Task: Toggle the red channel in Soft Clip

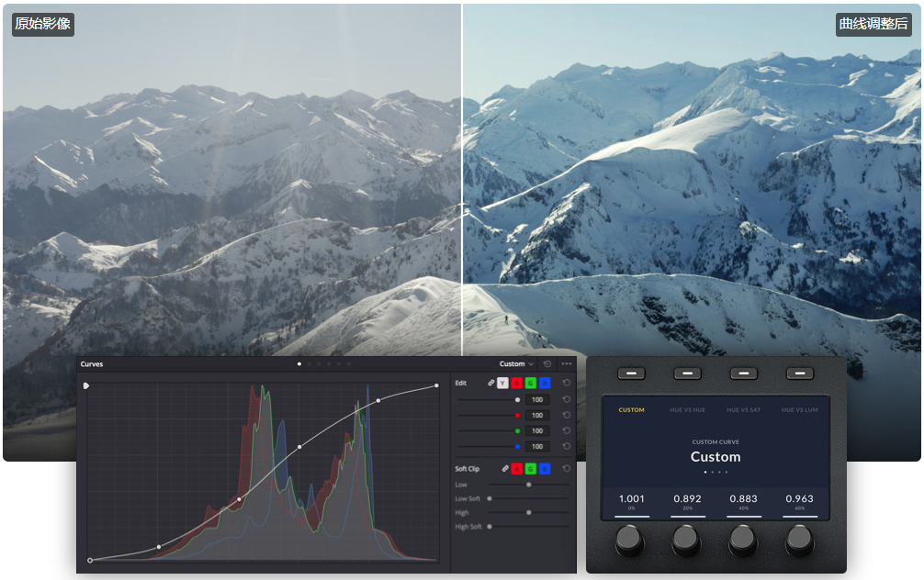Action: pos(517,469)
